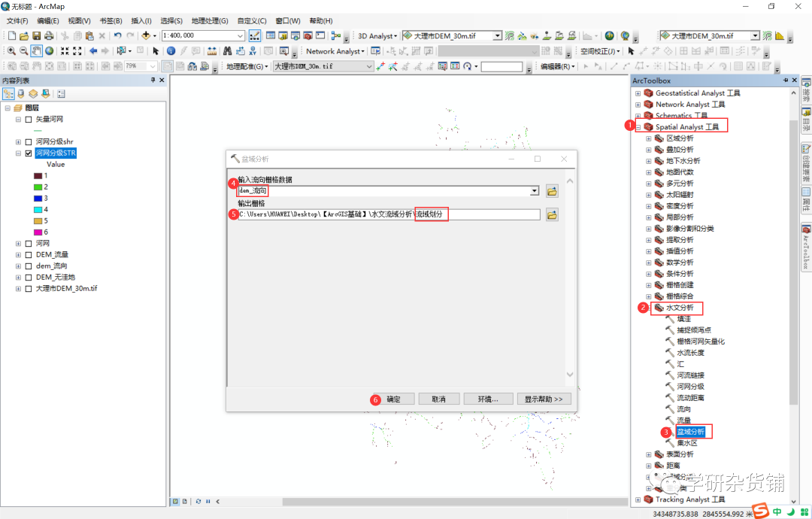Select the Zoom In tool
Image resolution: width=812 pixels, height=519 pixels.
(11, 50)
